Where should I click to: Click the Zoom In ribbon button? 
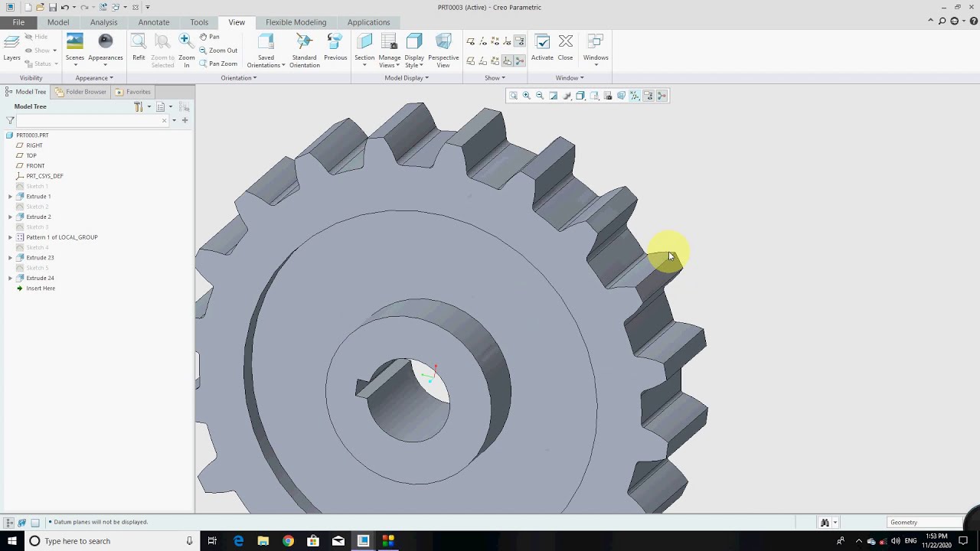[x=186, y=51]
